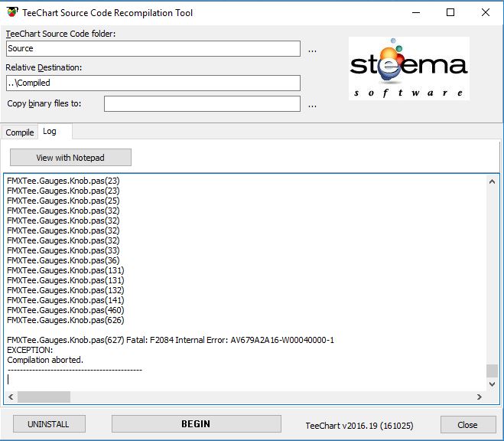504x441 pixels.
Task: Minimize the TeeChart Recompilation Tool window
Action: (416, 12)
